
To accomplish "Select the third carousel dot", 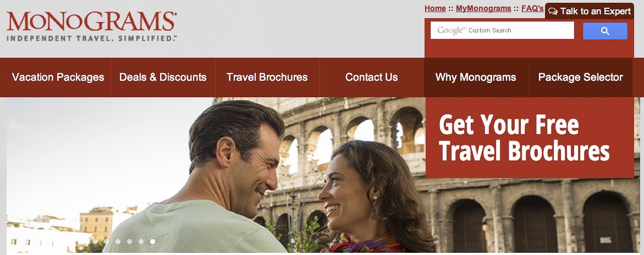I will pos(118,241).
